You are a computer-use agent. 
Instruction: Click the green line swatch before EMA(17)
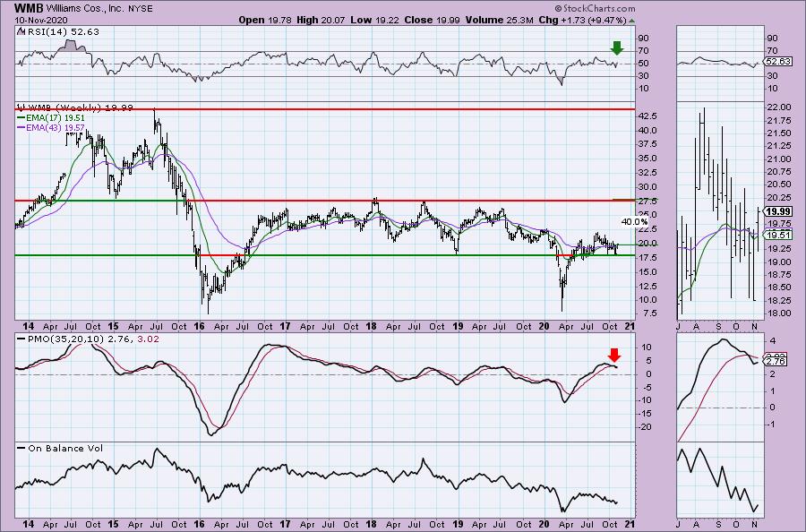[21, 117]
